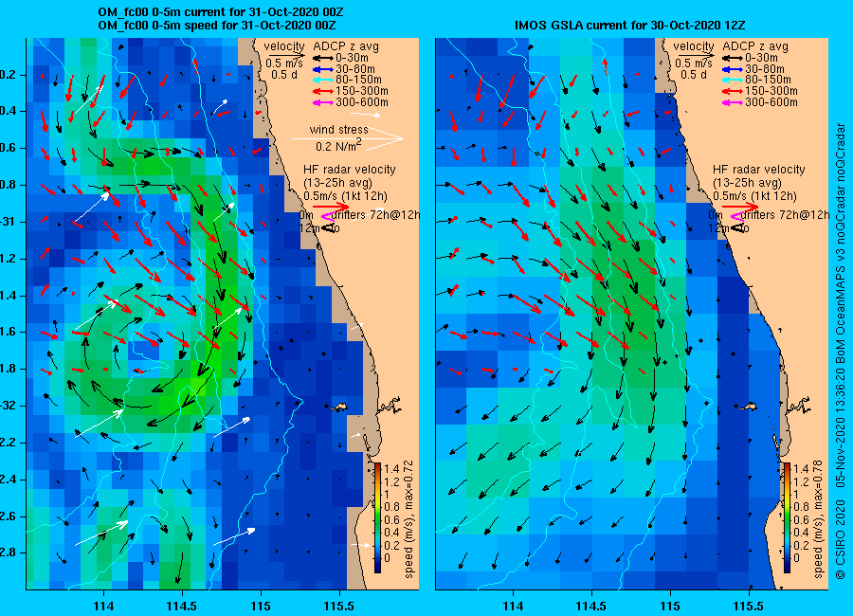Viewport: 853px width, 616px height.
Task: Click the cyan 80-150m arrow in left legend
Action: (x=322, y=80)
